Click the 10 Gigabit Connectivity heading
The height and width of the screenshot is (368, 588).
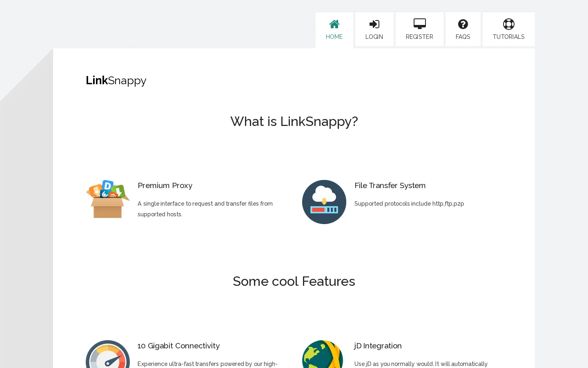[178, 346]
